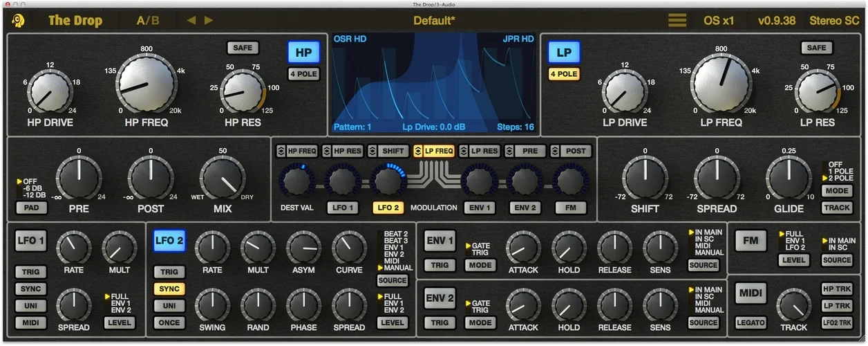Toggle MIDI in LFO 1 section
Image resolution: width=868 pixels, height=346 pixels.
click(x=31, y=322)
